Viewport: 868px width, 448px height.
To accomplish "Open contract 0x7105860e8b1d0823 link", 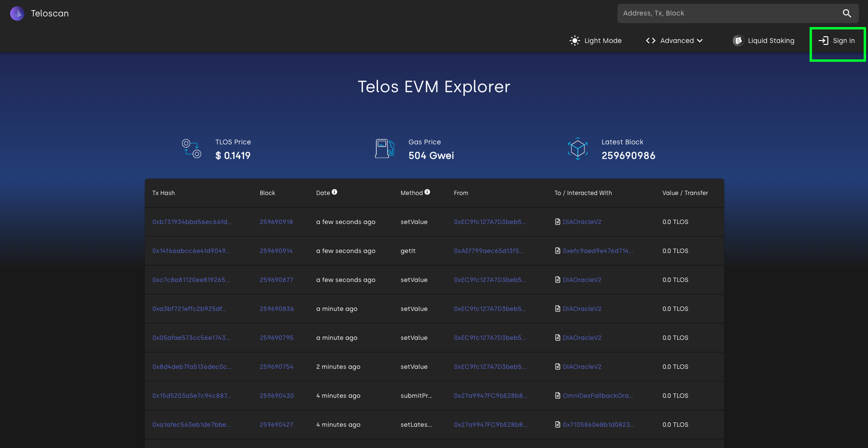I will pos(598,425).
